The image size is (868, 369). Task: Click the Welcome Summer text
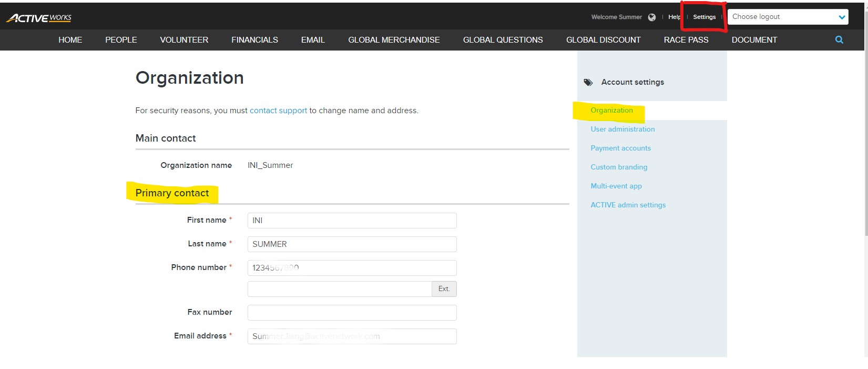[616, 17]
